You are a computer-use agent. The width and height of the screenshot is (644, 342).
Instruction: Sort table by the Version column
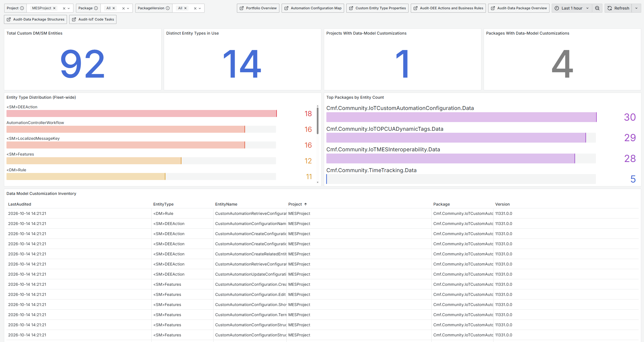click(502, 204)
